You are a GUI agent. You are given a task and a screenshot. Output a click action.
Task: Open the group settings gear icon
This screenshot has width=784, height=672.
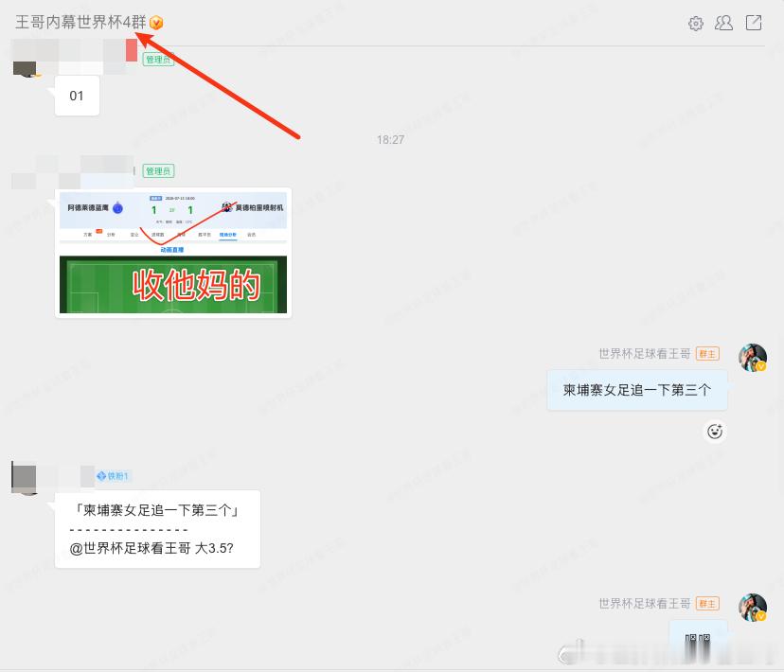coord(696,23)
